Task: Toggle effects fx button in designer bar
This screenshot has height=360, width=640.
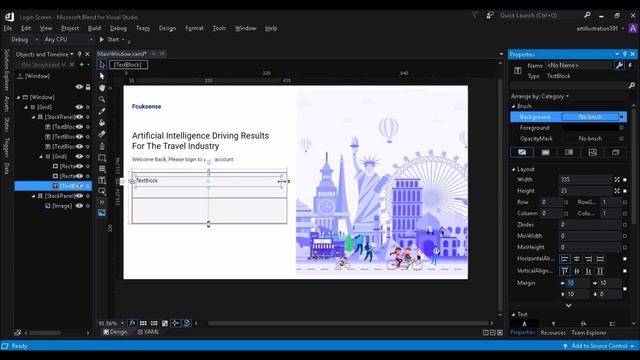Action: 132,323
